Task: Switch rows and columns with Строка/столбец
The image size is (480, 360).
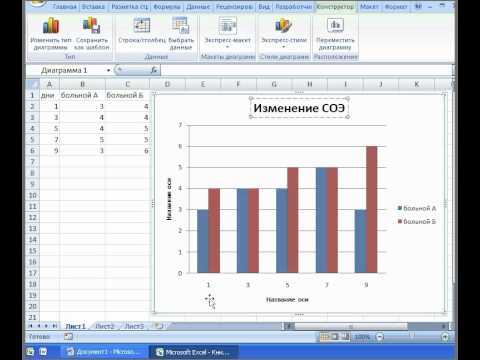Action: pos(142,26)
